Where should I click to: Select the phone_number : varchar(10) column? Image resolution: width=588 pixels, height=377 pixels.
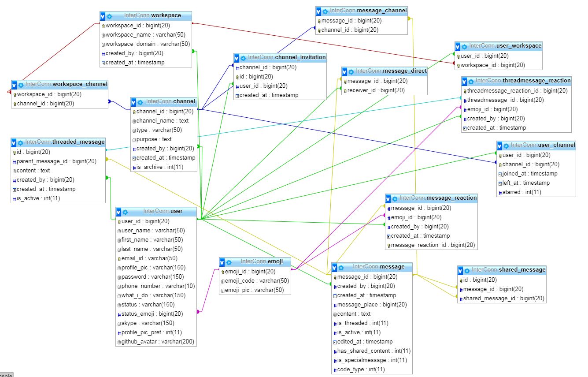[156, 286]
